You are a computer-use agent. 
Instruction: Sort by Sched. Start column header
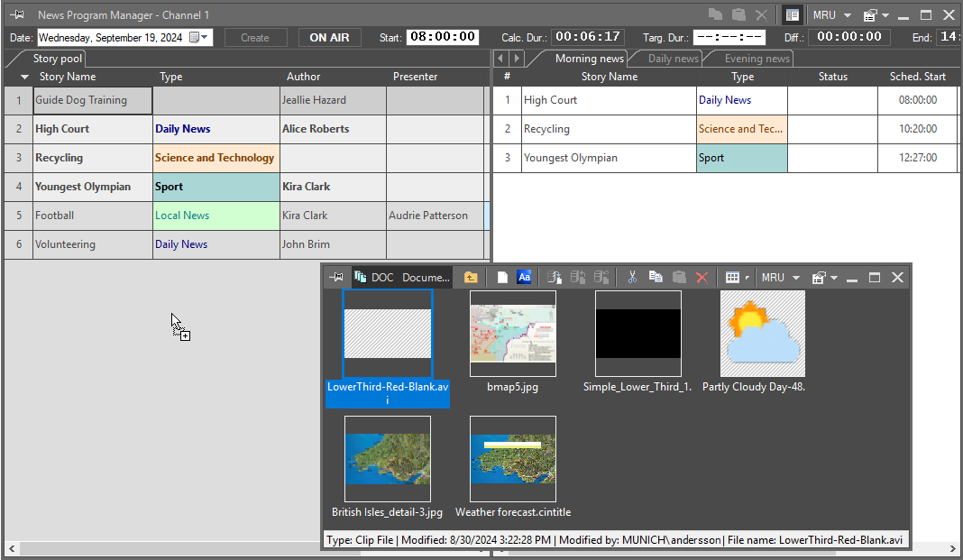click(x=917, y=78)
